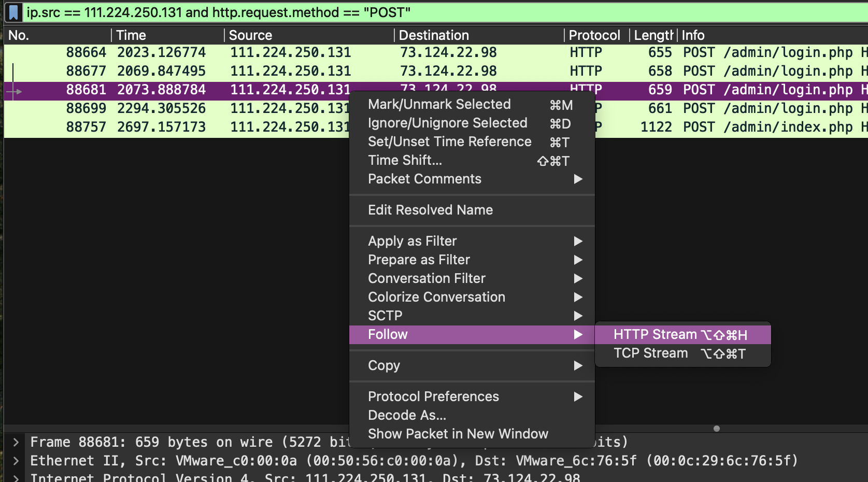Click Edit Resolved Name

[430, 210]
